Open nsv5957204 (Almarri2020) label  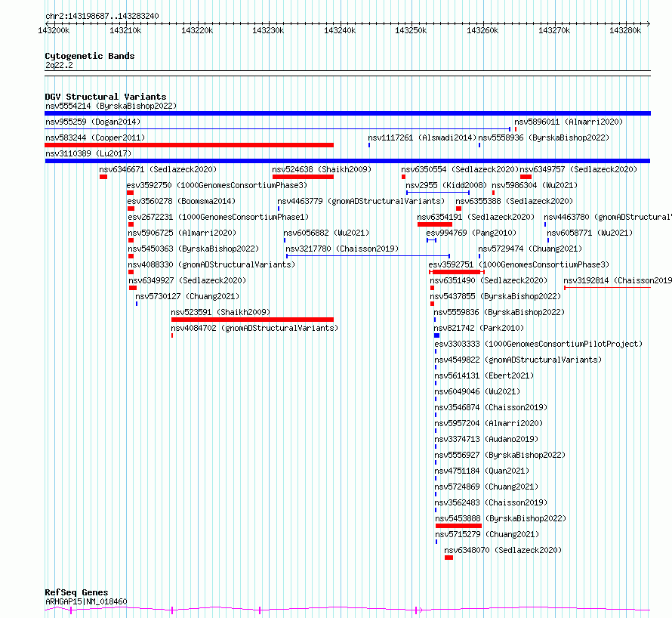click(x=489, y=423)
